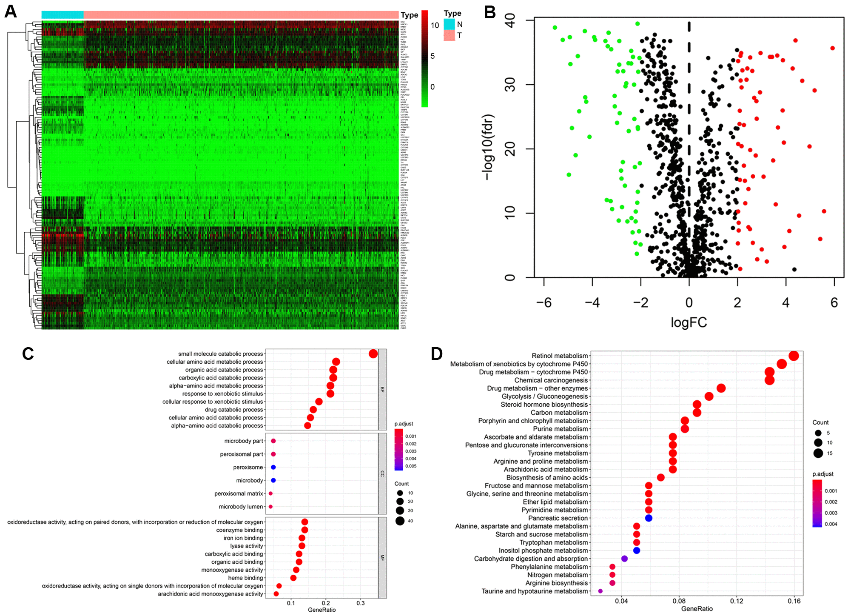Click the panel D p.adjust gradient bar
The image size is (848, 616).
click(817, 503)
